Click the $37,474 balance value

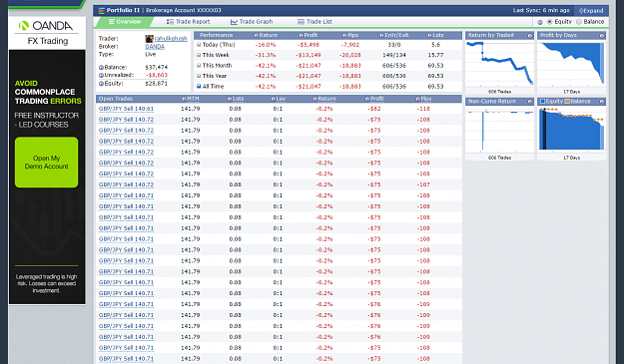pos(157,68)
